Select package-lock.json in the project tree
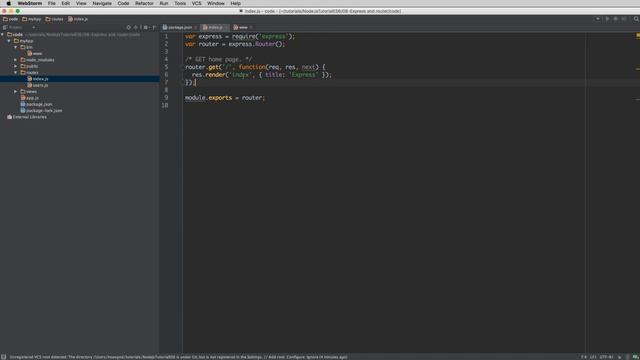640x360 pixels. (x=41, y=111)
